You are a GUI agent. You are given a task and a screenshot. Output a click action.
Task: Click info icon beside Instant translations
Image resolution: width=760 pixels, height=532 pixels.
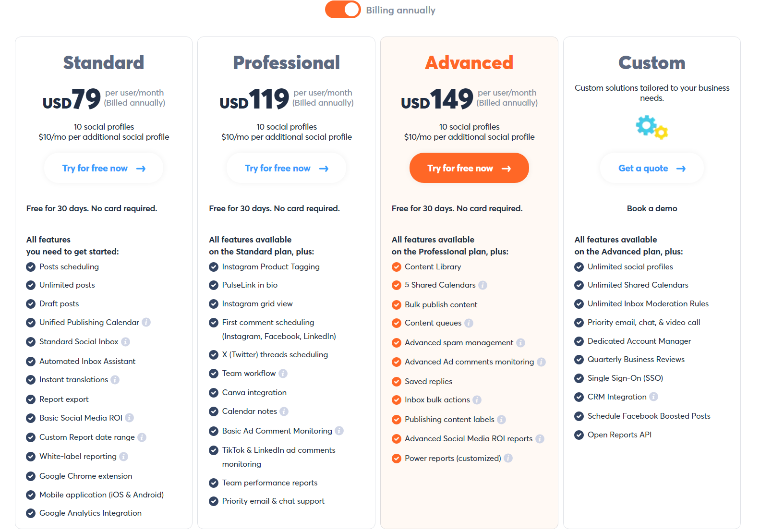click(115, 379)
